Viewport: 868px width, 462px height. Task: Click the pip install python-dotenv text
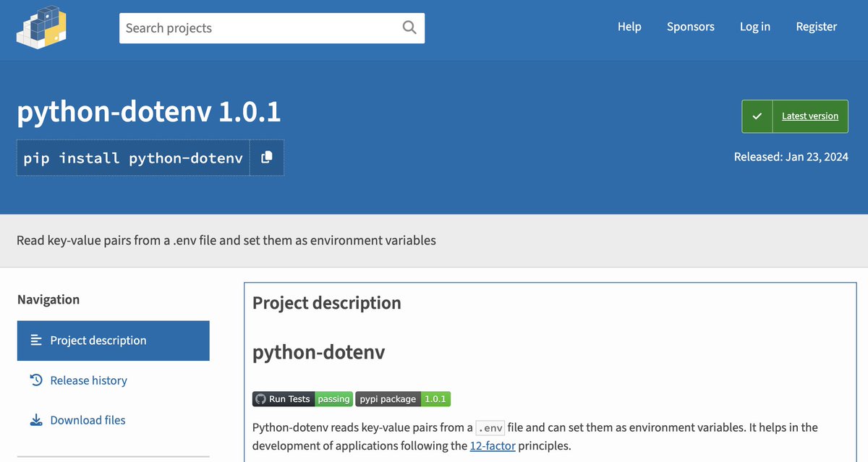(x=133, y=158)
